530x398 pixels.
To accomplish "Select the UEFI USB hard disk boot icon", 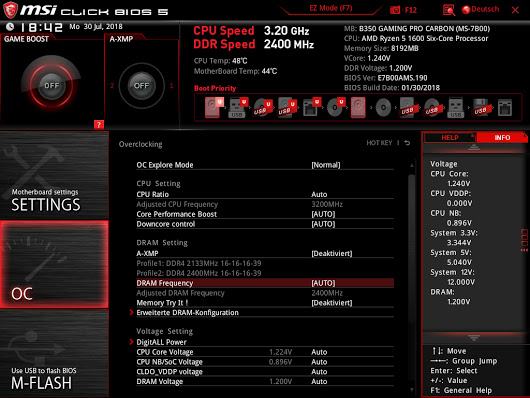I will [287, 108].
